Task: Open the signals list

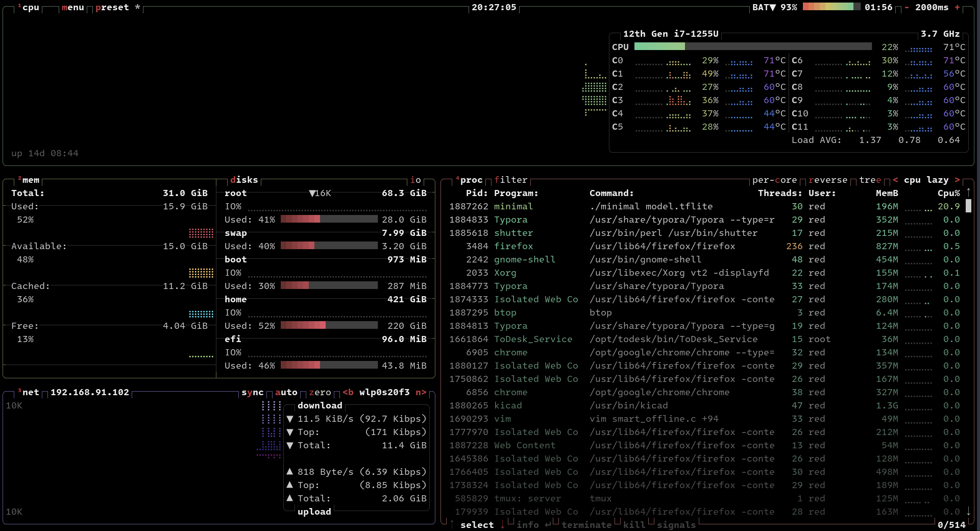Action: click(x=676, y=524)
